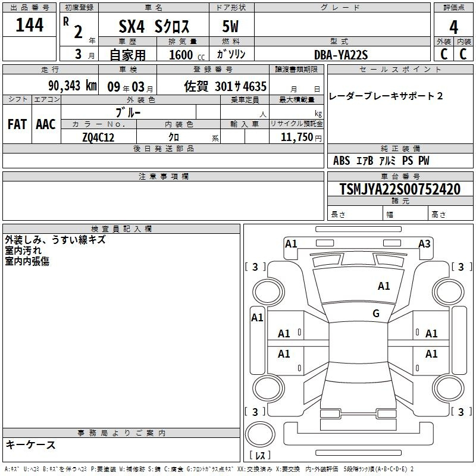
Task: Click the DBA-YA22S model code
Action: (341, 55)
